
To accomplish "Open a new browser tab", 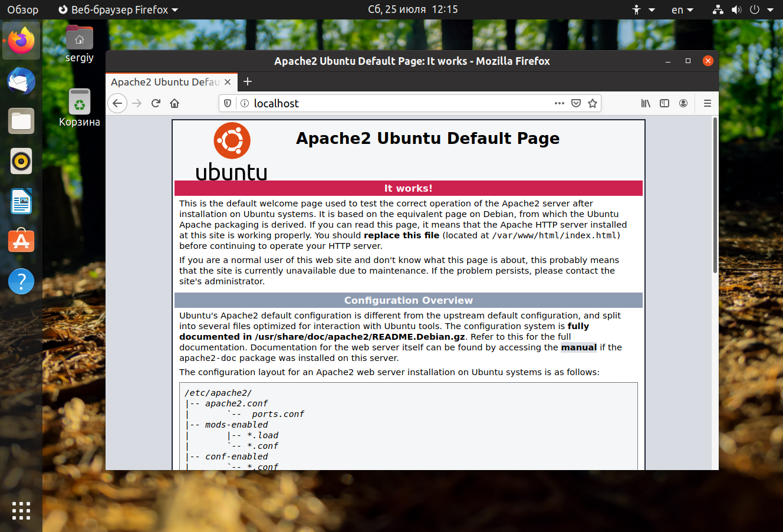I will pos(248,81).
